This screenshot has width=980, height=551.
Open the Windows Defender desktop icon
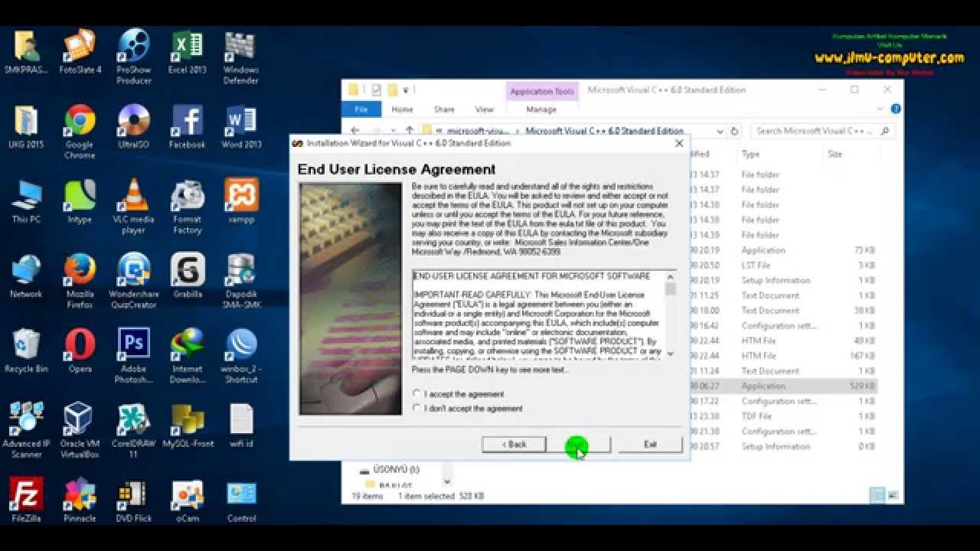tap(240, 56)
